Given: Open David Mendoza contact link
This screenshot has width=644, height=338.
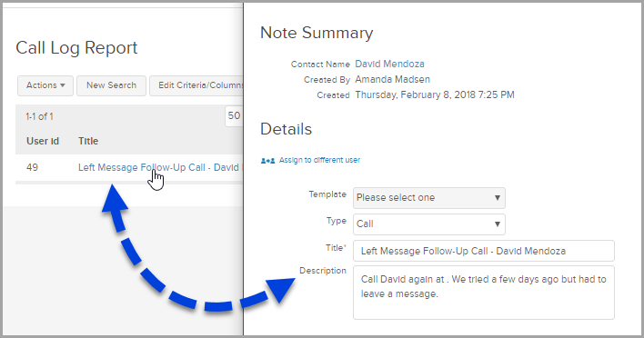Looking at the screenshot, I should [x=389, y=64].
